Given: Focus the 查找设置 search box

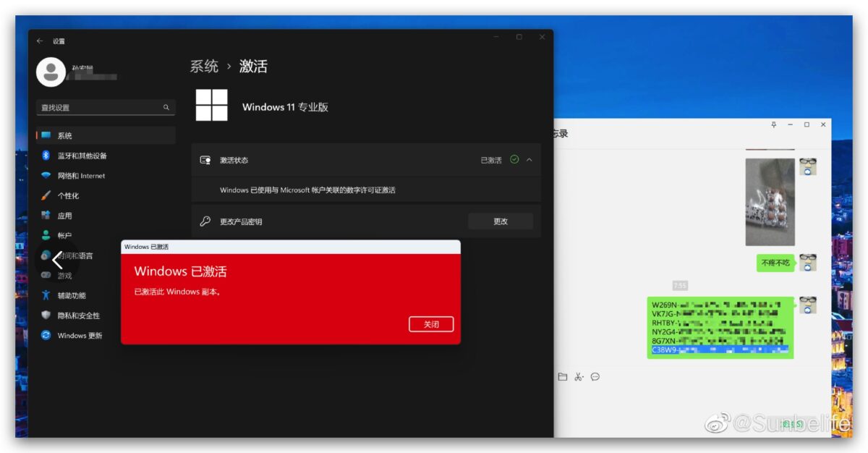Looking at the screenshot, I should [x=106, y=107].
